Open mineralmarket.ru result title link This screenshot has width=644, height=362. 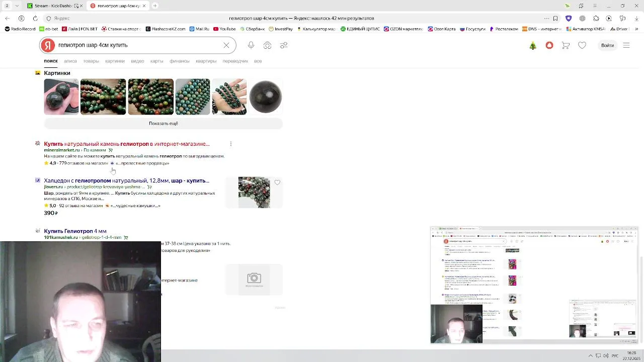[127, 144]
